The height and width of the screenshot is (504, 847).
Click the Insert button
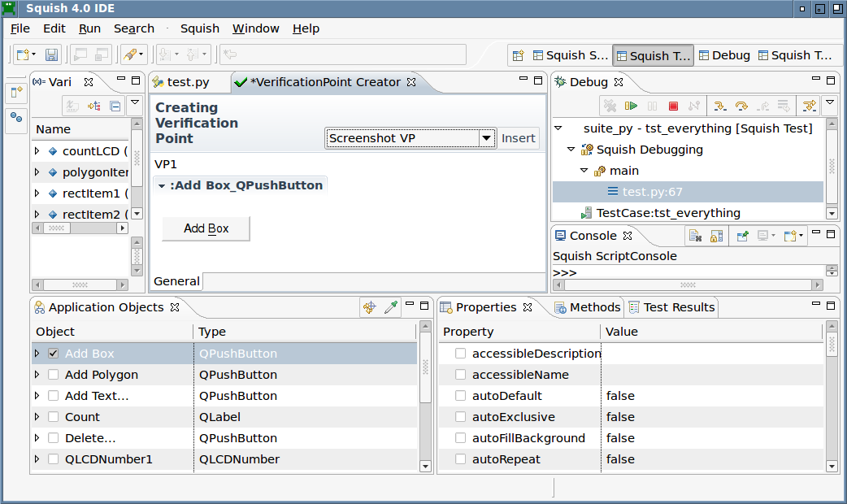(518, 138)
